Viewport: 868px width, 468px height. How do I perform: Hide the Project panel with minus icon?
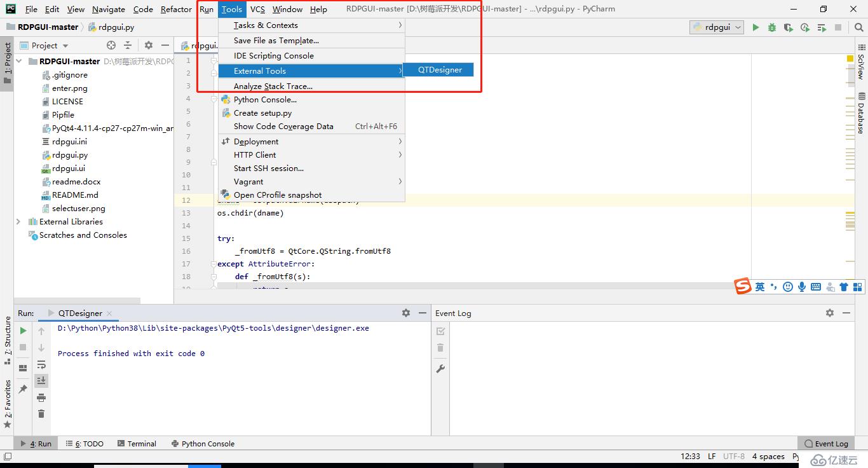[x=165, y=45]
